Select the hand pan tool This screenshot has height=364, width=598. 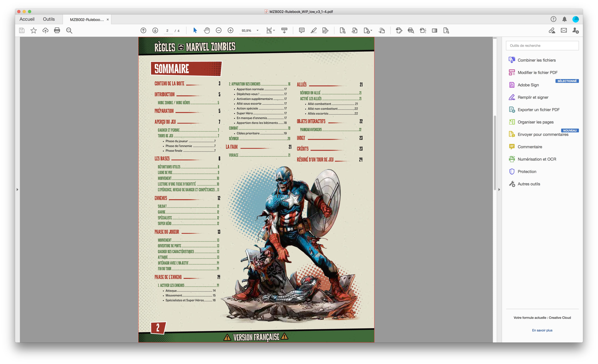point(207,30)
